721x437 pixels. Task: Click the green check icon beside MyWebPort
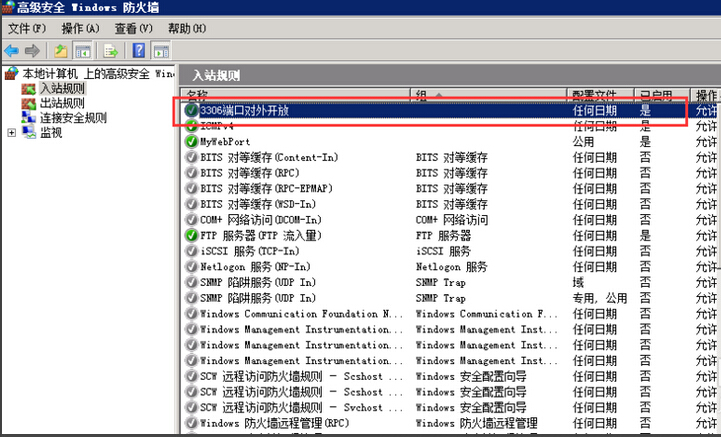[x=192, y=142]
